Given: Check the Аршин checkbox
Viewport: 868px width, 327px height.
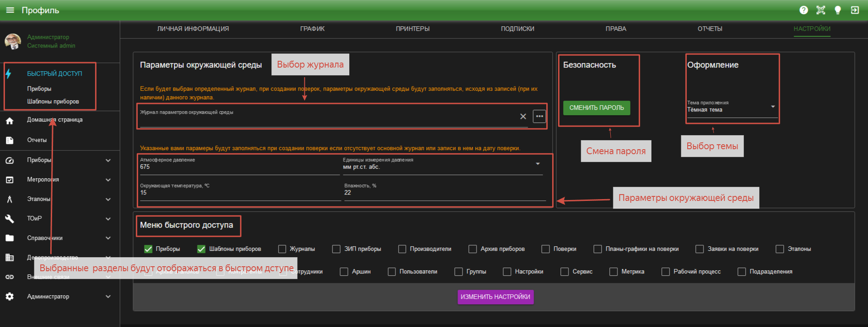Looking at the screenshot, I should click(x=344, y=272).
